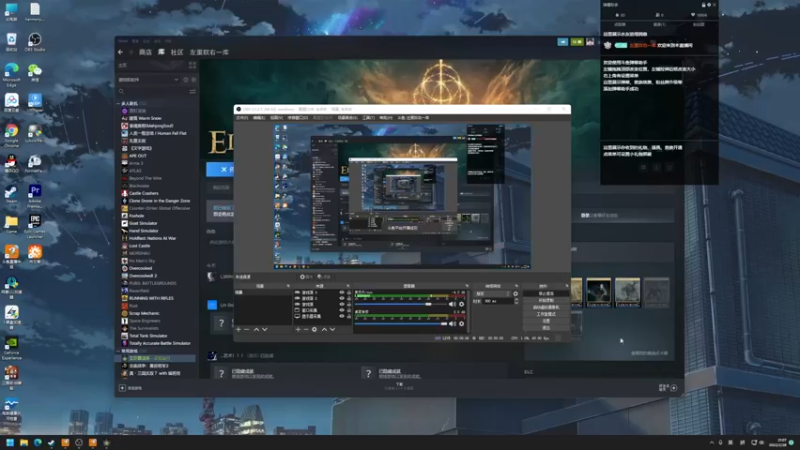800x450 pixels.
Task: Click 开始录制 in OBS controls
Action: click(546, 301)
